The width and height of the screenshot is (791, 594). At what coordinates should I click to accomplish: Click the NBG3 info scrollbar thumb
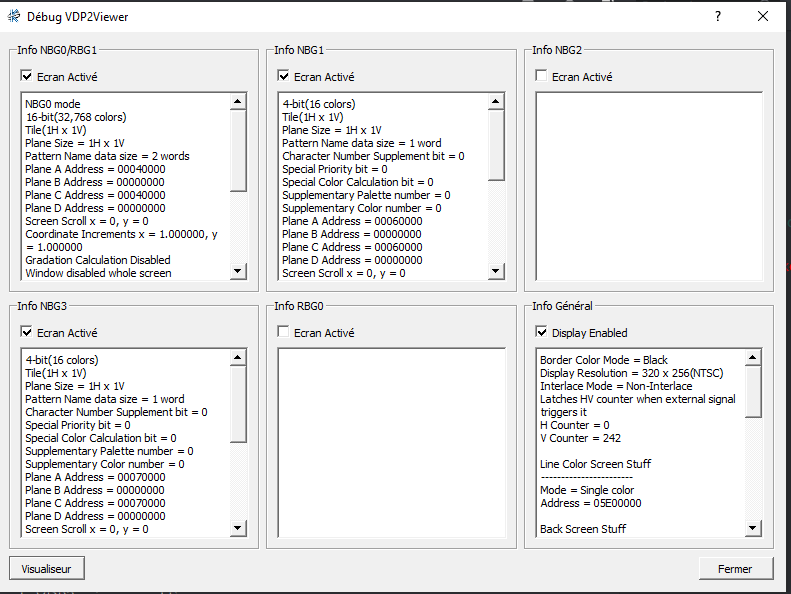(238, 404)
